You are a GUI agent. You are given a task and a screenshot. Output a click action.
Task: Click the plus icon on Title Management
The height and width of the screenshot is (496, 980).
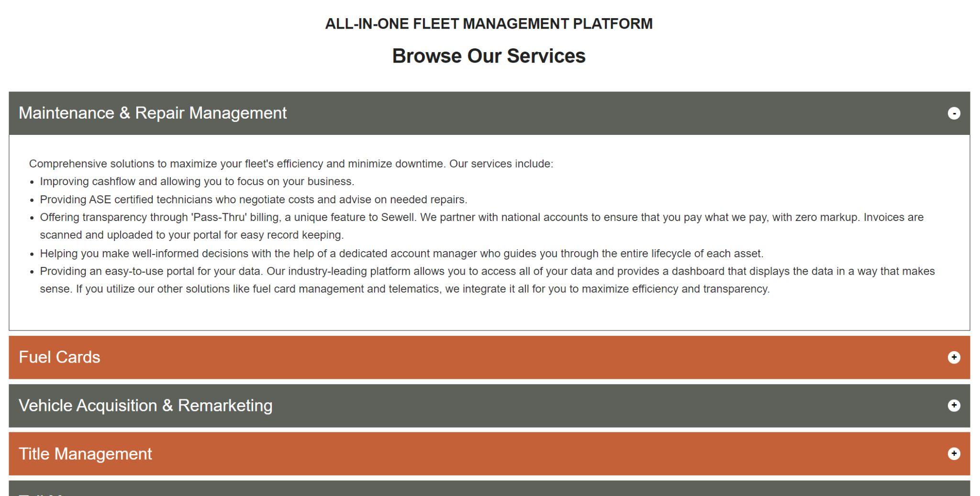click(x=954, y=453)
